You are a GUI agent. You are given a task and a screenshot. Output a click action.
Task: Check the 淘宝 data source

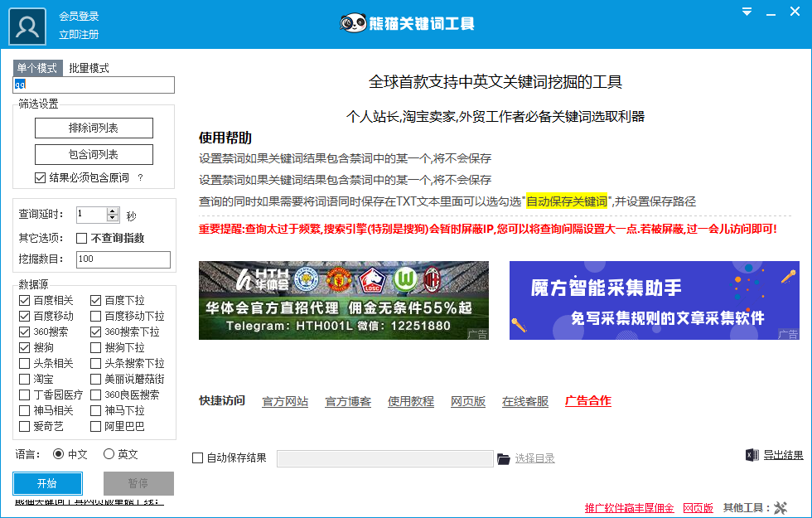point(24,380)
